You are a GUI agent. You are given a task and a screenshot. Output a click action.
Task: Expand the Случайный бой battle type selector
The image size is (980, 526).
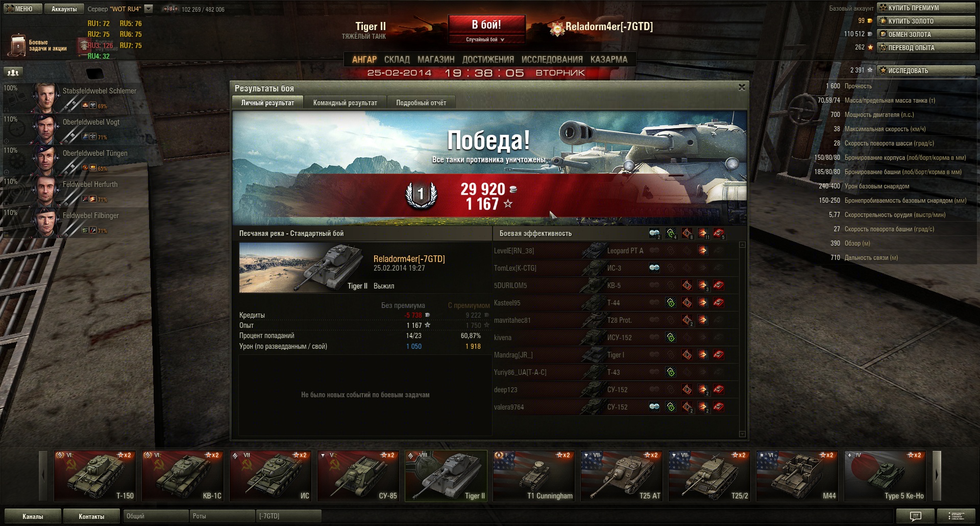click(485, 39)
